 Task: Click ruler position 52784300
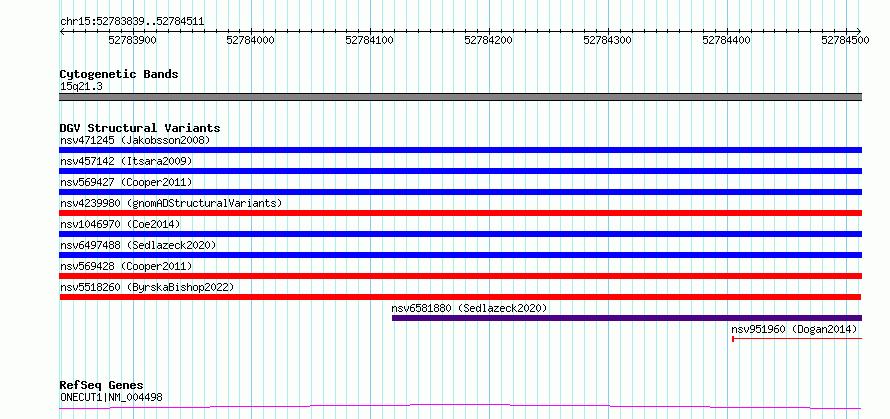(608, 40)
